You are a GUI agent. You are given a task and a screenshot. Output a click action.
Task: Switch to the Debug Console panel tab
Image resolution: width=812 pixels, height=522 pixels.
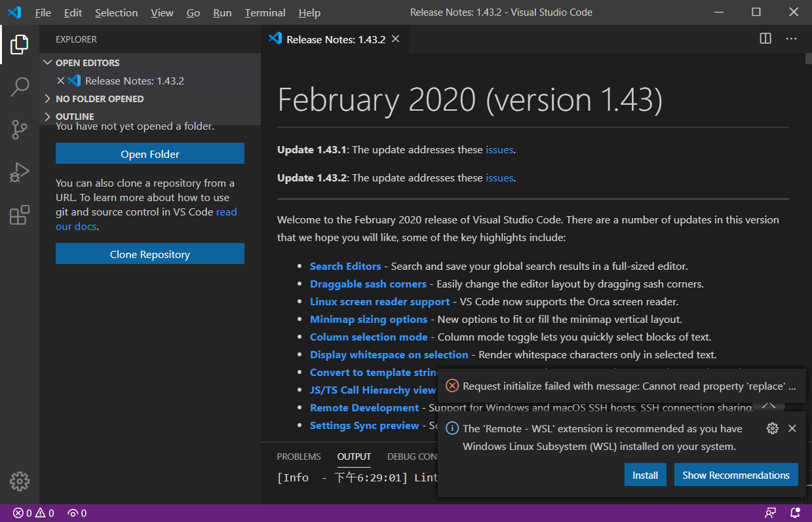point(412,457)
